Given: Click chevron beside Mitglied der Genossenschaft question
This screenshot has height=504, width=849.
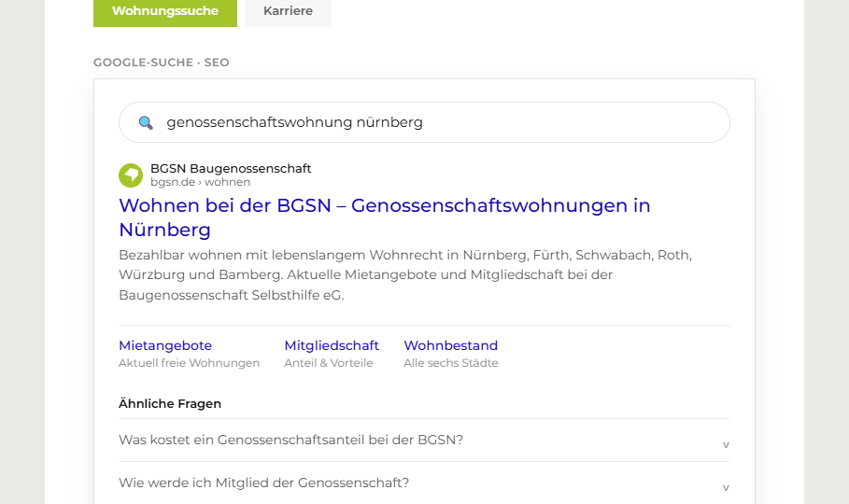Looking at the screenshot, I should (726, 488).
